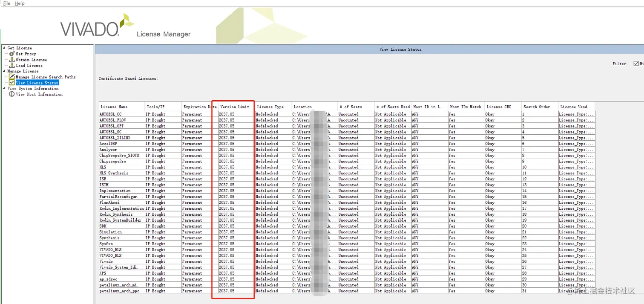This screenshot has width=644, height=304.
Task: Select the AUTOESL_FLOW license row
Action: pyautogui.click(x=347, y=120)
